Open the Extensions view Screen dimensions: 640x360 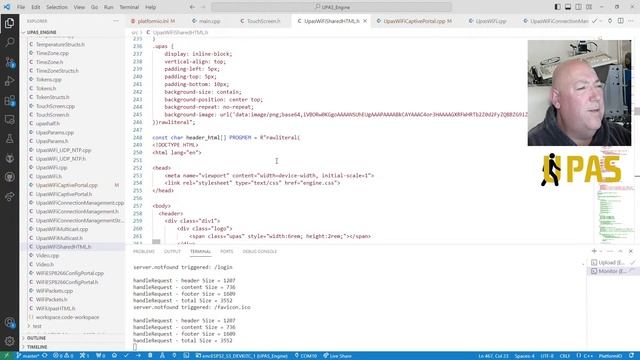point(9,100)
